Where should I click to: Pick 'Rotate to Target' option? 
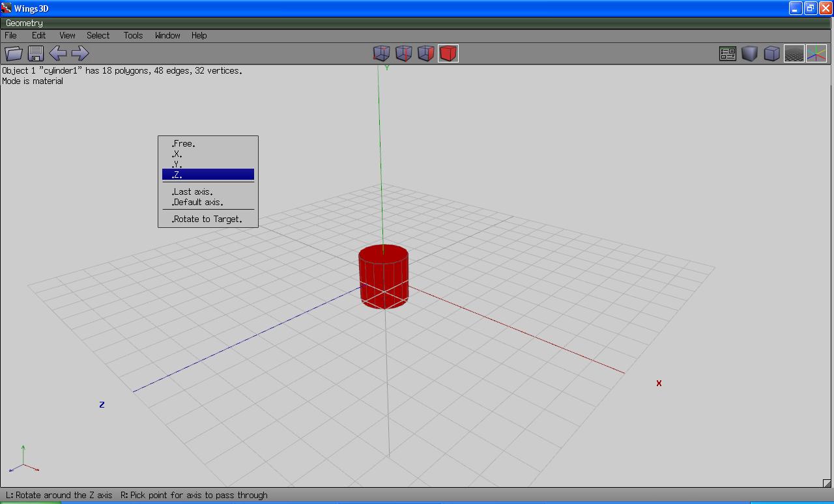pyautogui.click(x=207, y=219)
